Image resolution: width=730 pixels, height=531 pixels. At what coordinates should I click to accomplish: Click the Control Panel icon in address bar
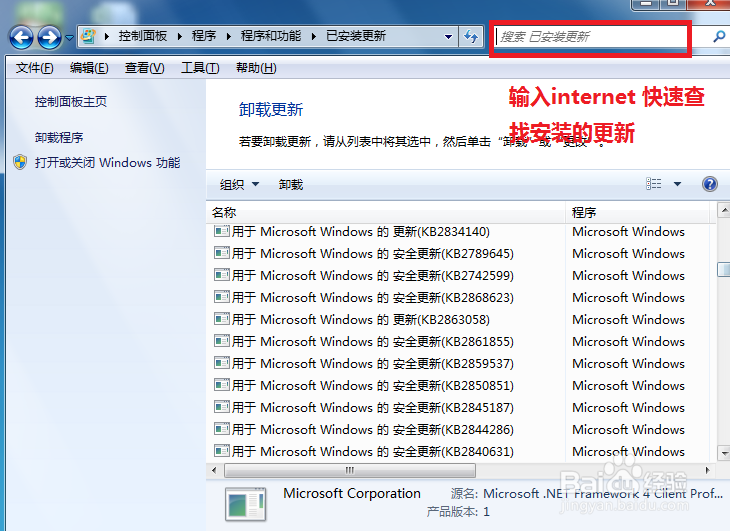[88, 36]
